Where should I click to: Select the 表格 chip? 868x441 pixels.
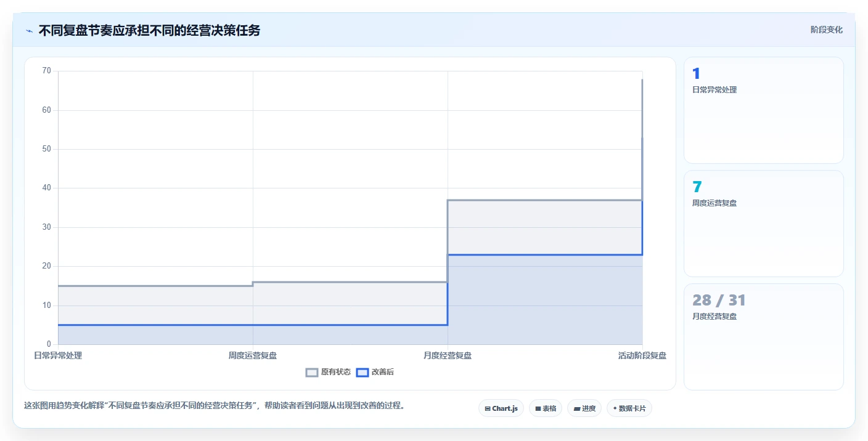tap(546, 408)
